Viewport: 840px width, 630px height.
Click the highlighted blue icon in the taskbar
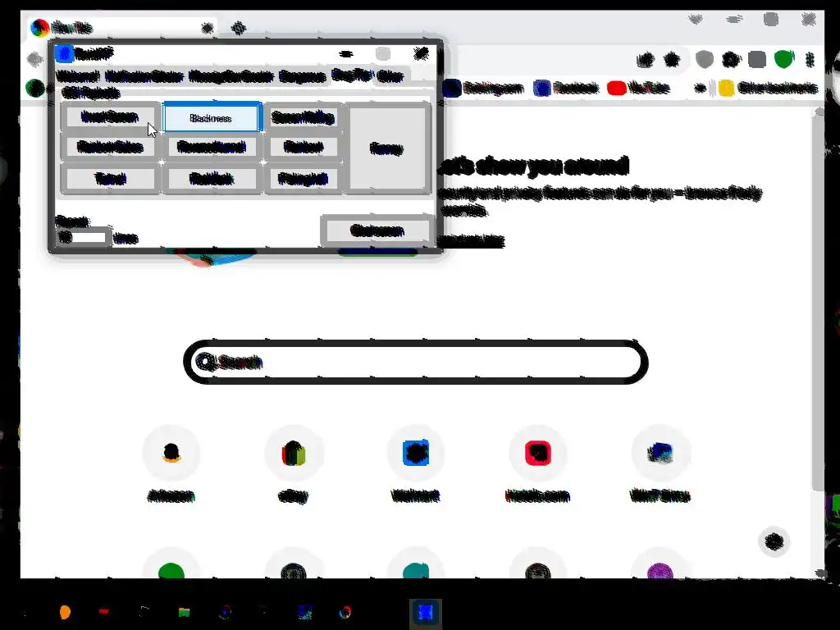click(426, 612)
